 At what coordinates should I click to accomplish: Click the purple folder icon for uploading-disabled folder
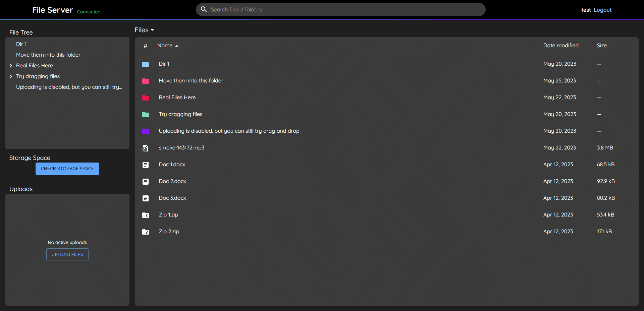[x=146, y=131]
